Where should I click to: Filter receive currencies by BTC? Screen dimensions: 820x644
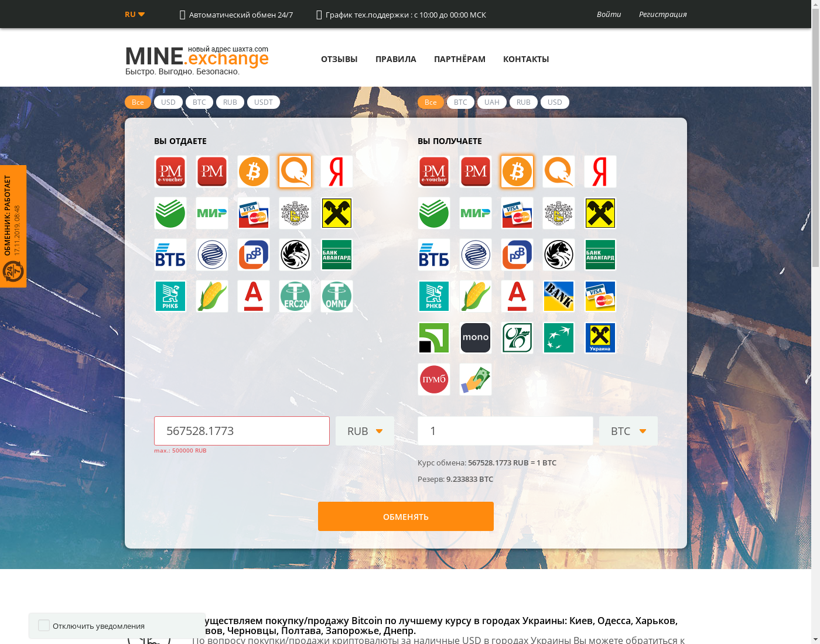tap(460, 102)
